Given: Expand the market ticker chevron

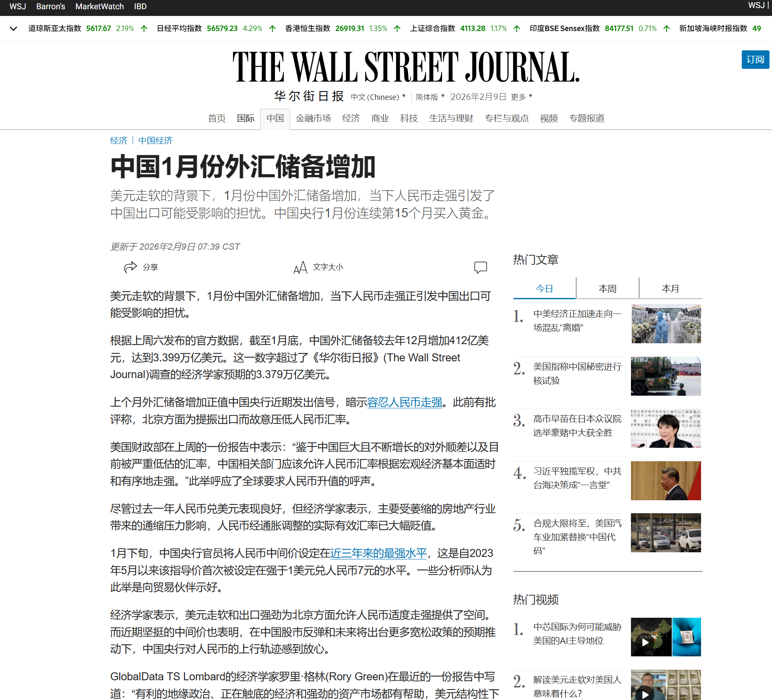Looking at the screenshot, I should pyautogui.click(x=13, y=29).
